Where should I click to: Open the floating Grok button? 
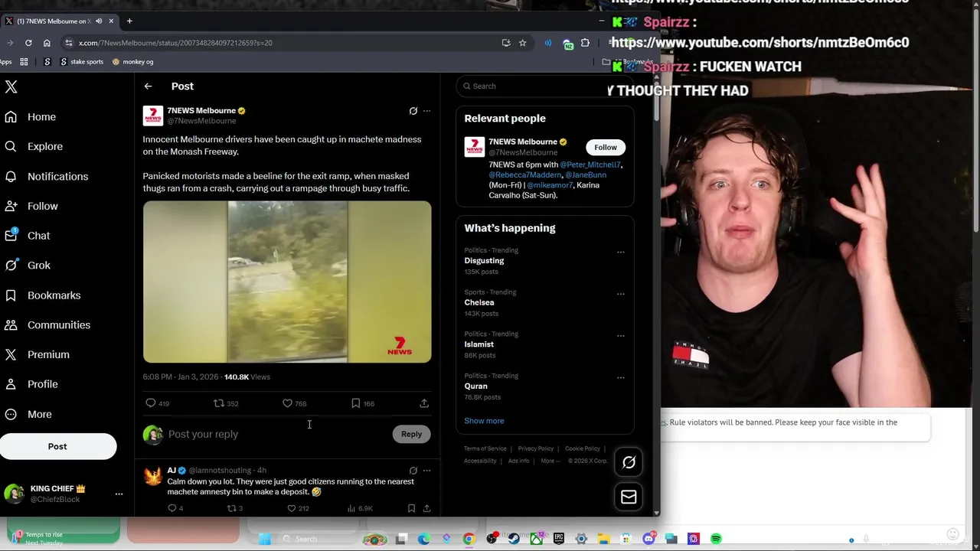pyautogui.click(x=629, y=462)
